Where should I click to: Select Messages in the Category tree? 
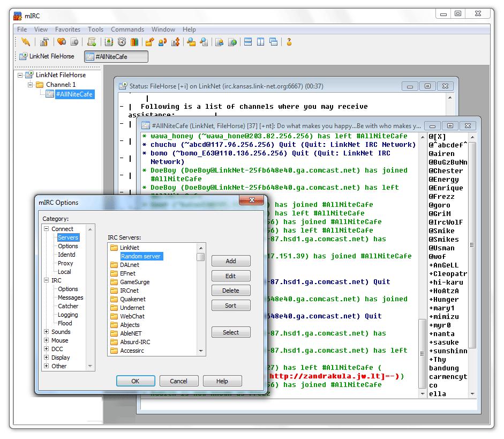(70, 297)
